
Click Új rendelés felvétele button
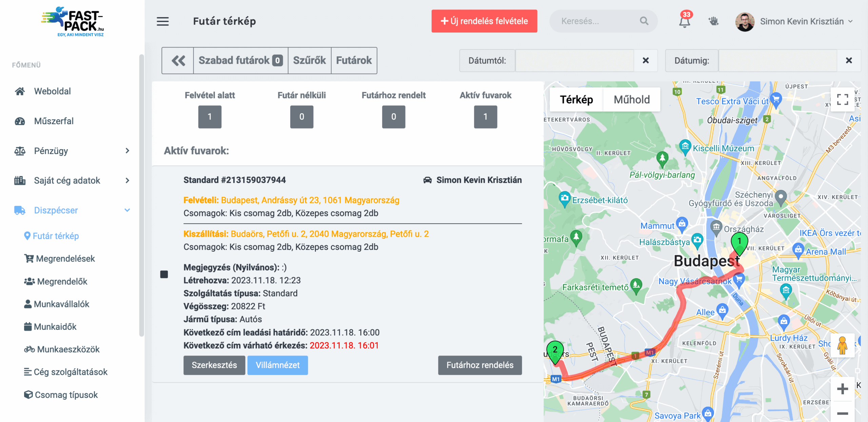pos(484,21)
